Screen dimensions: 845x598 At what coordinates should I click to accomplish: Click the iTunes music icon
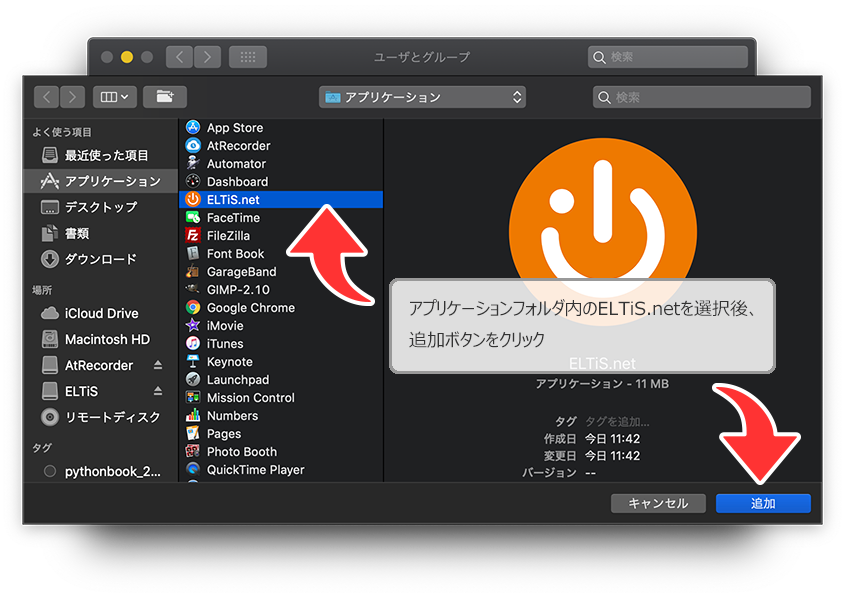pos(193,343)
